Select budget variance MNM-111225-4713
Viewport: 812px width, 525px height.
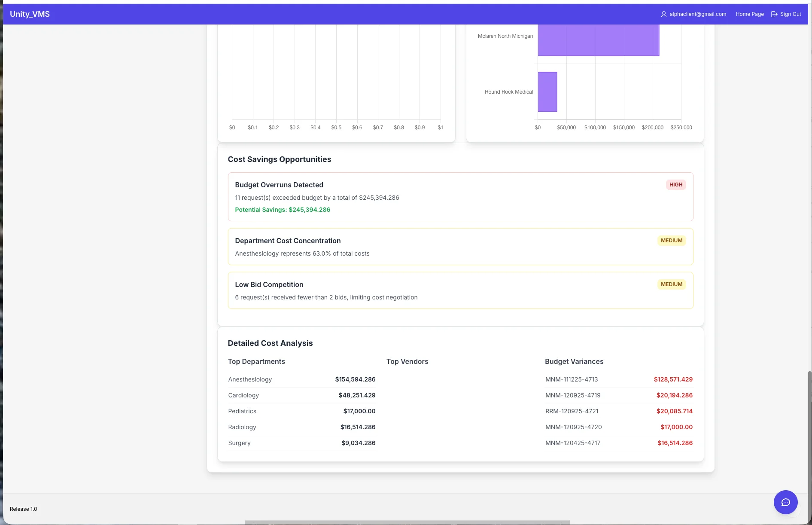point(572,379)
